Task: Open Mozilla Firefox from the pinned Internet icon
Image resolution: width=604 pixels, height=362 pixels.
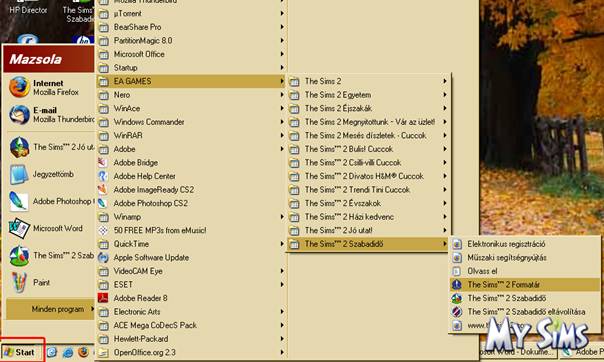Action: coord(19,87)
